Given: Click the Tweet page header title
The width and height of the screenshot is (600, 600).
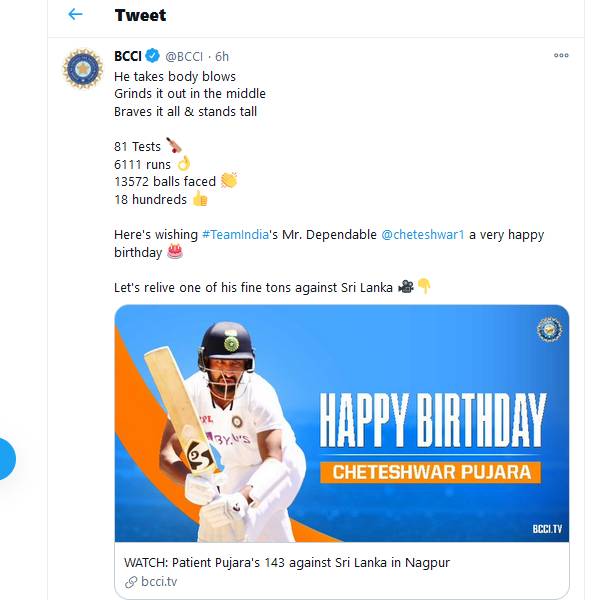Looking at the screenshot, I should 140,15.
